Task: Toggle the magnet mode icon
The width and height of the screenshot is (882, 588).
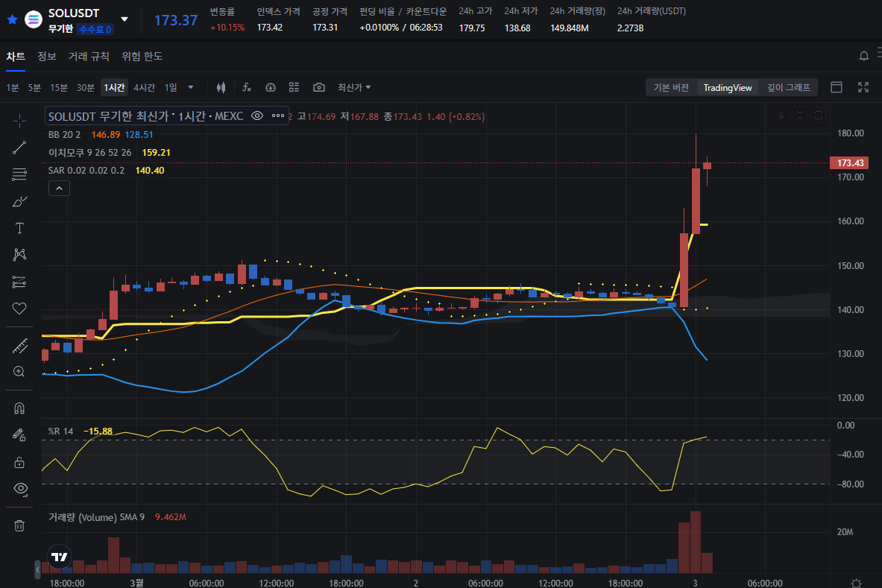Action: coord(19,408)
